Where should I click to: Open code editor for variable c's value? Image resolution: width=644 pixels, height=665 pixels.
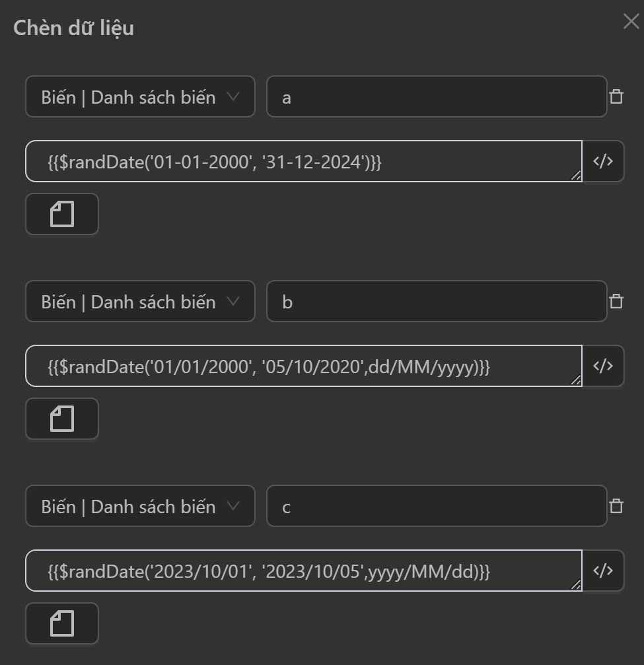click(603, 571)
